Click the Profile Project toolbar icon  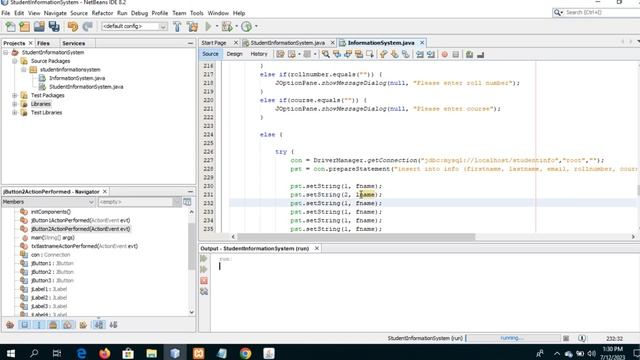[x=246, y=27]
